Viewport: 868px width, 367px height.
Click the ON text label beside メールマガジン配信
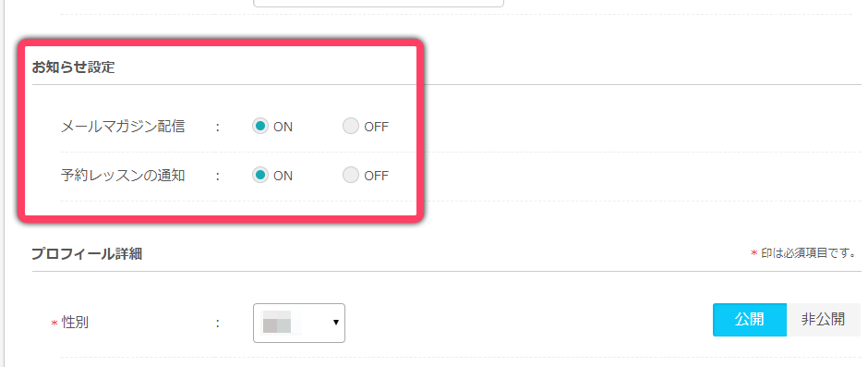(283, 127)
